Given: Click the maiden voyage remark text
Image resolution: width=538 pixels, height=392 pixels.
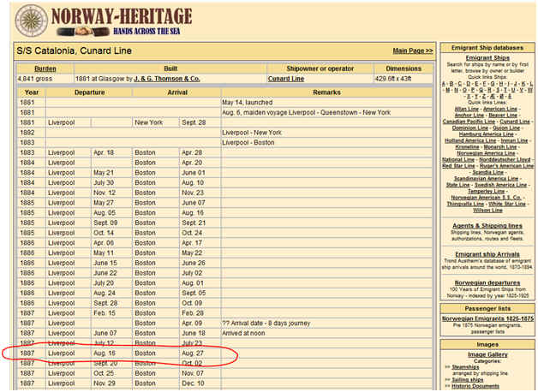Looking at the screenshot, I should 306,112.
